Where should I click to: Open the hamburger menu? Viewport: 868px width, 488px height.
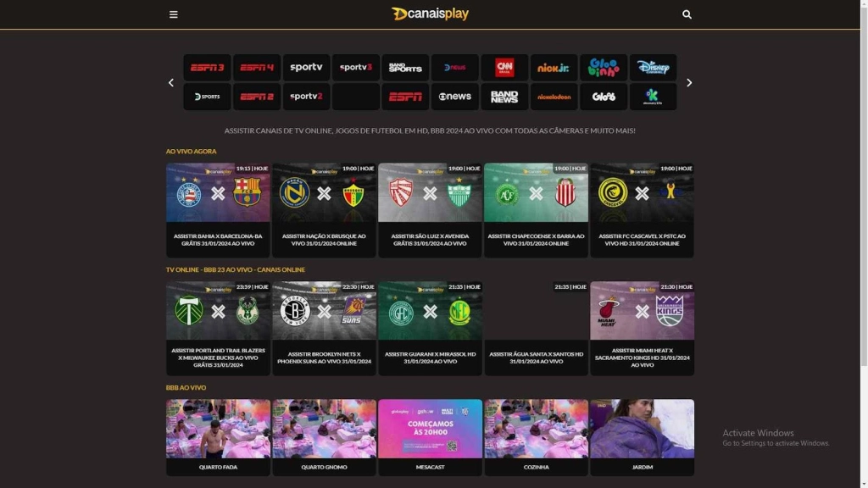[173, 14]
